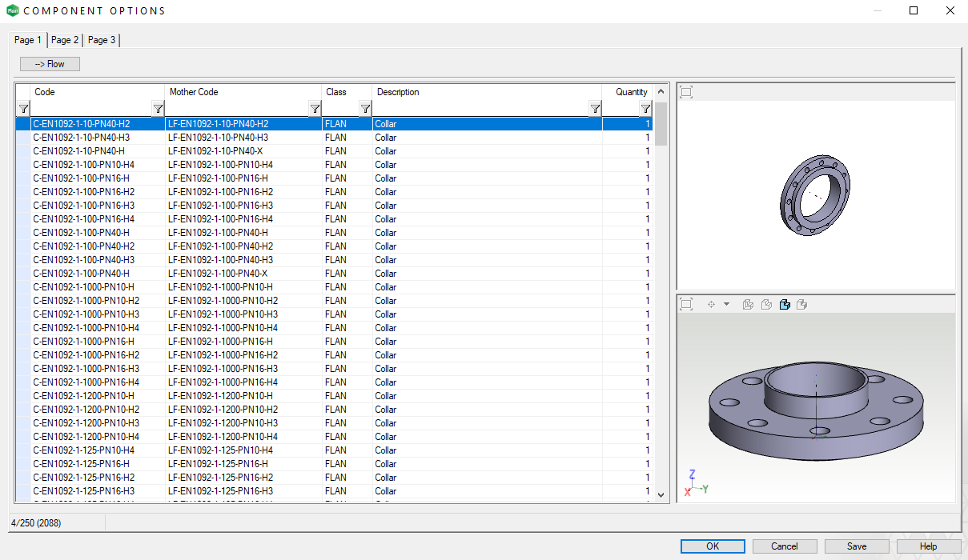Click the --> Flow button
The height and width of the screenshot is (560, 968).
(50, 64)
